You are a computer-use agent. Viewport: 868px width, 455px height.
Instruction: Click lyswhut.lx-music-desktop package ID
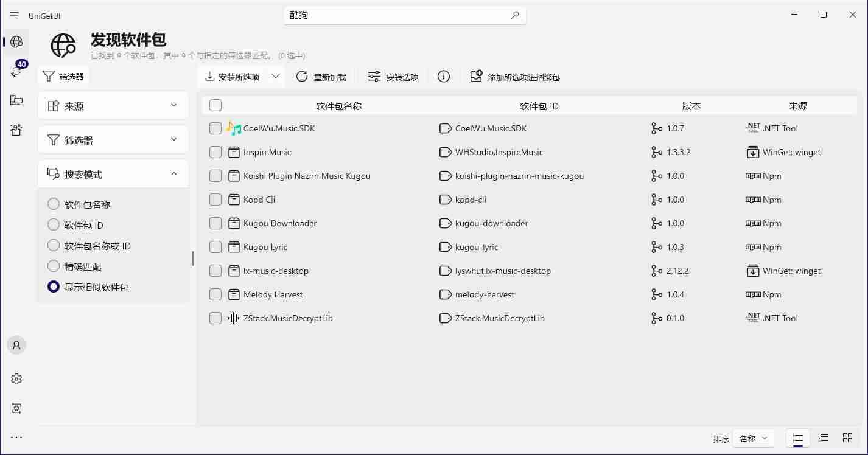click(x=503, y=271)
